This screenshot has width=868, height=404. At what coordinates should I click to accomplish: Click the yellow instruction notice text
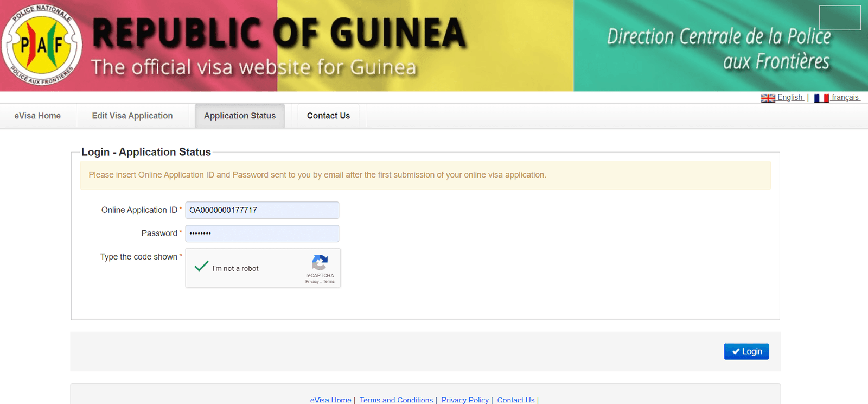pos(317,175)
